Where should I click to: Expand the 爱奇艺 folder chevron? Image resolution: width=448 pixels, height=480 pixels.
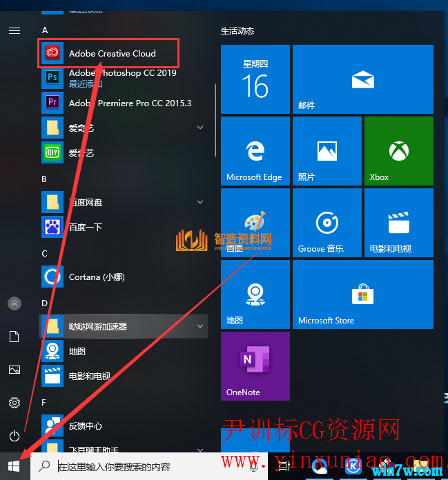[200, 128]
